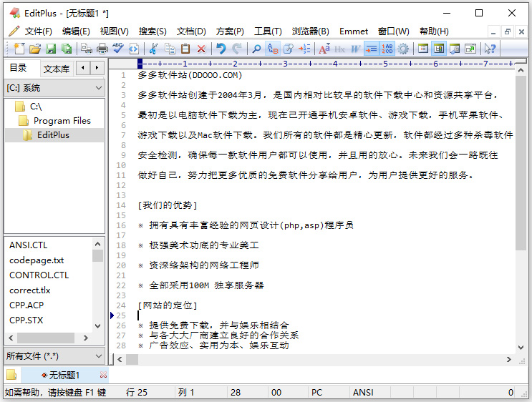Click the Hex viewer icon
The width and height of the screenshot is (532, 402).
coord(339,49)
